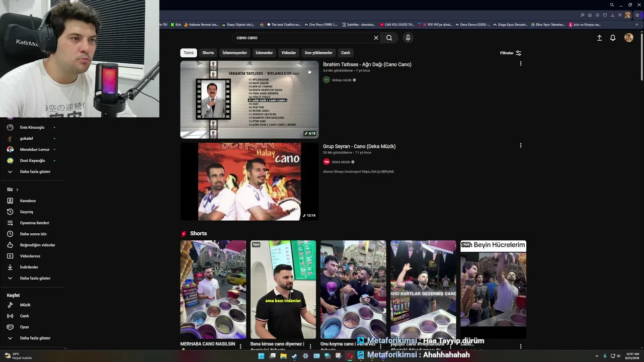This screenshot has height=362, width=644.
Task: Open Videolarınız play icon
Action: coord(10,256)
